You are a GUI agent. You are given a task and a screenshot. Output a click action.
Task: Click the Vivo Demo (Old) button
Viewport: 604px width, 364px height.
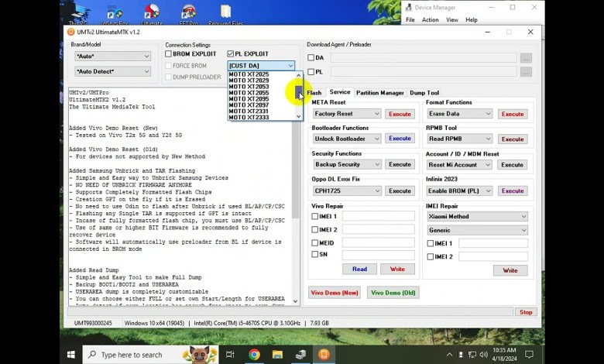point(393,293)
